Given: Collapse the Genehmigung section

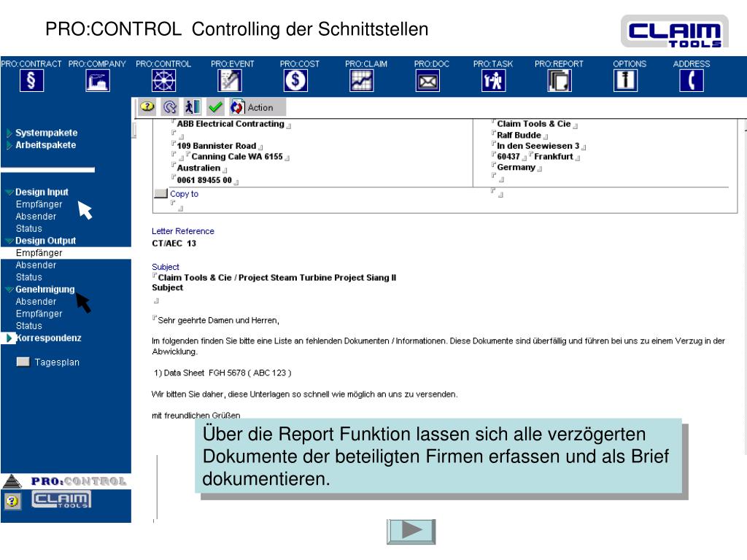Looking at the screenshot, I should (x=9, y=289).
